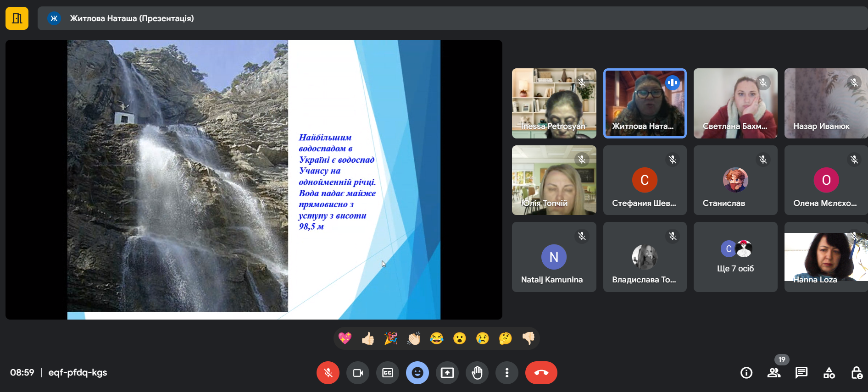The width and height of the screenshot is (868, 392).
Task: Open meeting details info icon
Action: point(746,373)
